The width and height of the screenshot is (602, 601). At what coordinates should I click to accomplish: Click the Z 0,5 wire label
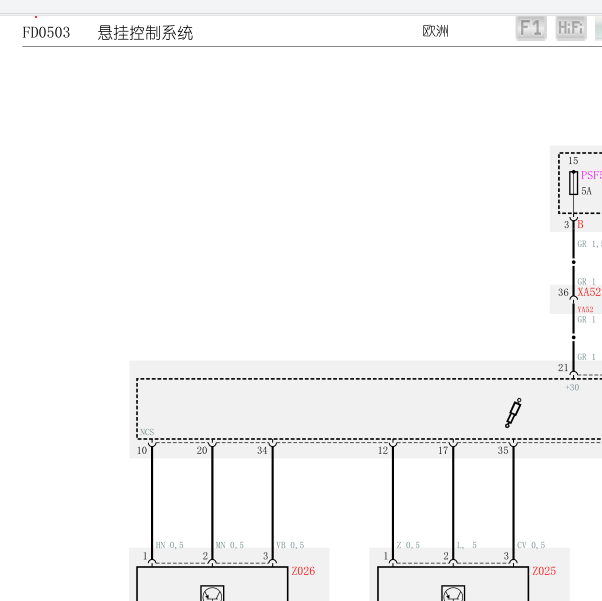[x=408, y=545]
